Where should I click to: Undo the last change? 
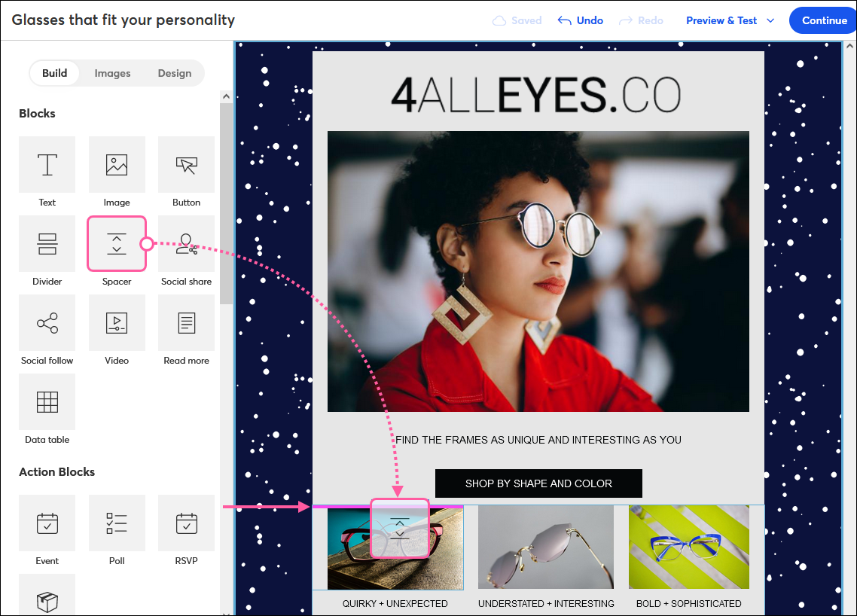point(581,21)
